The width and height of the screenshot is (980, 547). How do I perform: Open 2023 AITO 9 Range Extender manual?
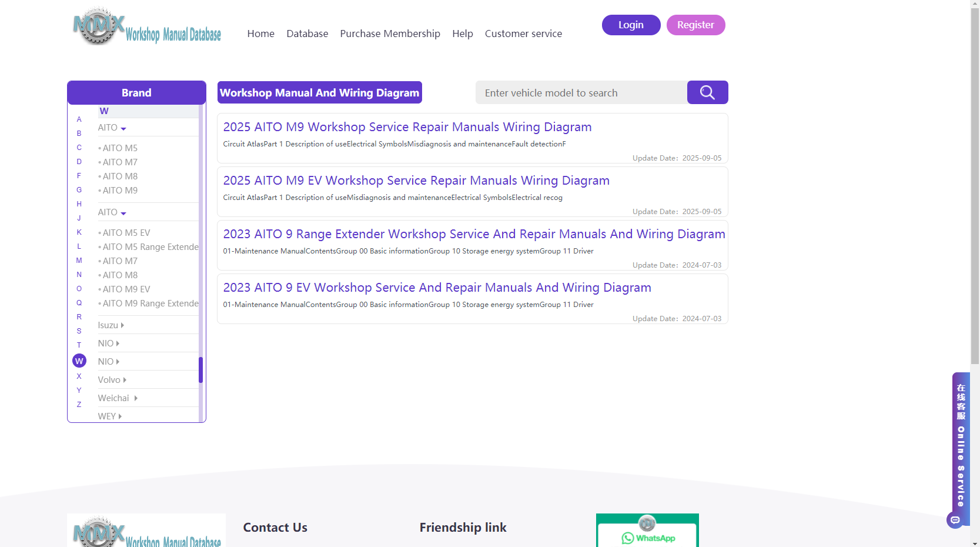pyautogui.click(x=474, y=234)
